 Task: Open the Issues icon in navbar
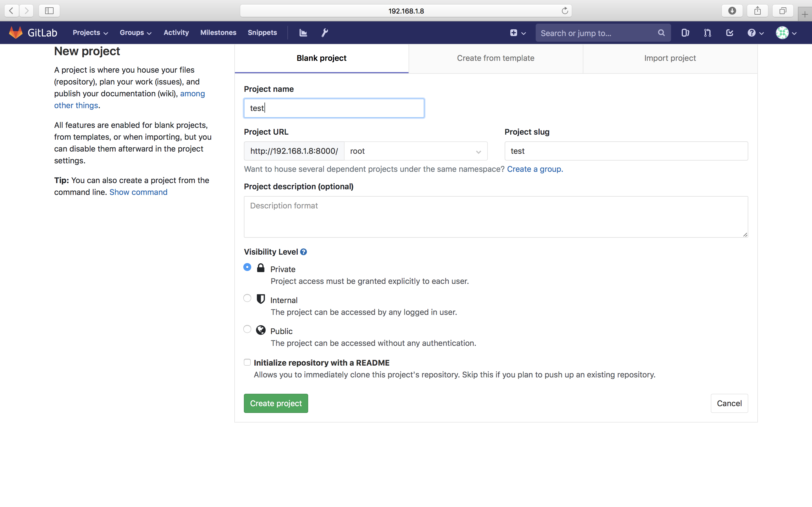pyautogui.click(x=685, y=32)
